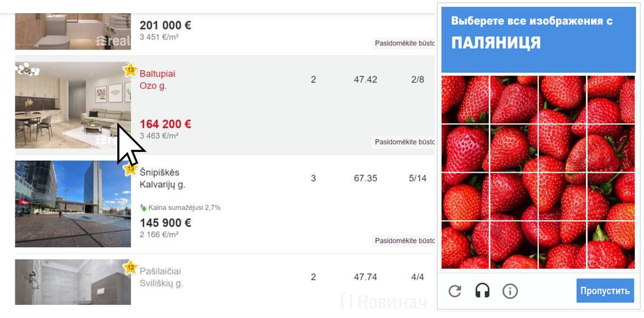The height and width of the screenshot is (318, 644).
Task: Click the price-drop icon beside Kaina sumažėjusi
Action: (144, 208)
